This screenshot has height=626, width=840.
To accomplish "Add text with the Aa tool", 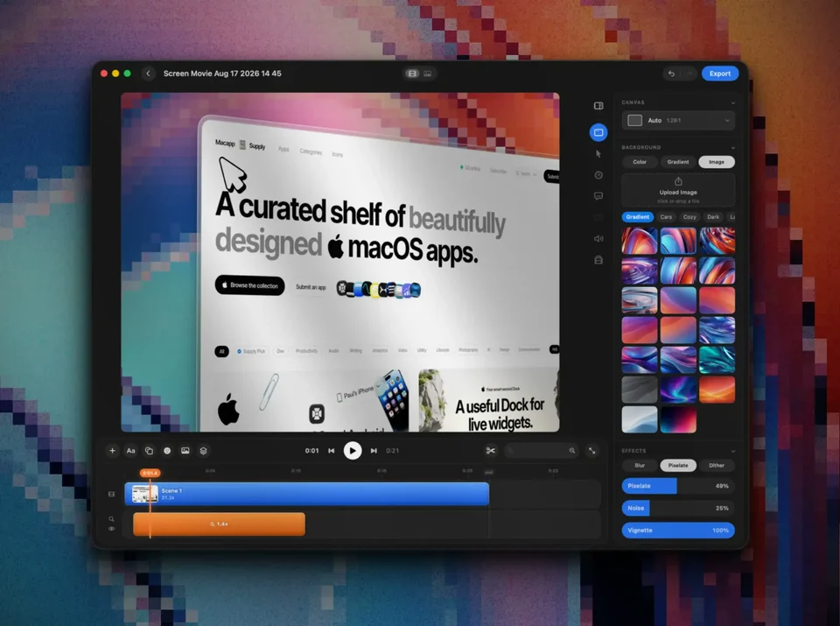I will point(130,451).
